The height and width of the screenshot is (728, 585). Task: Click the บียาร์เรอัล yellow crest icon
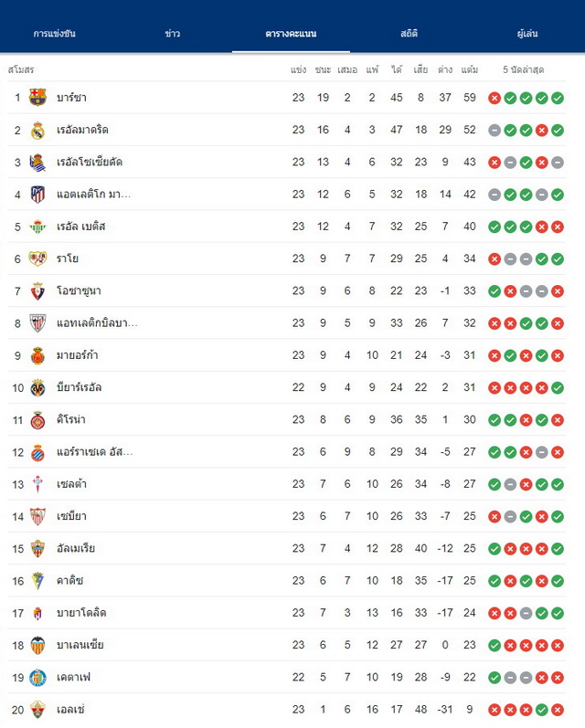click(x=37, y=387)
